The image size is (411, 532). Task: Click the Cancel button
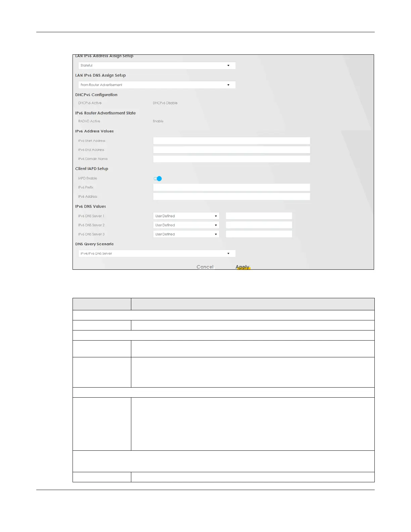coord(205,267)
